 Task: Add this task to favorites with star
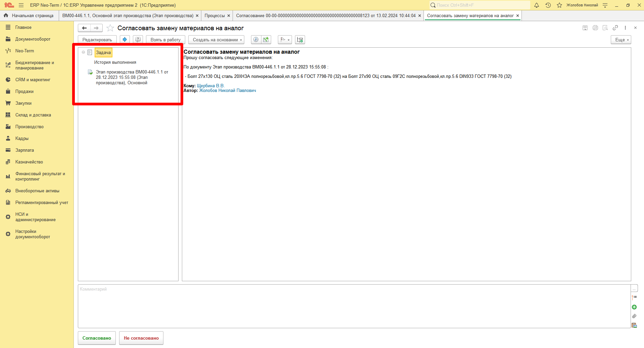pos(110,28)
